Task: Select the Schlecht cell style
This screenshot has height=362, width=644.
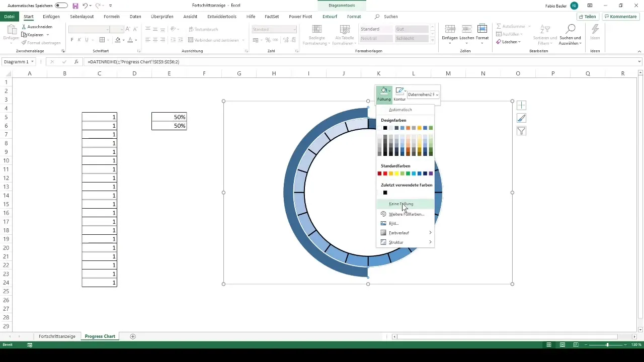Action: (412, 38)
